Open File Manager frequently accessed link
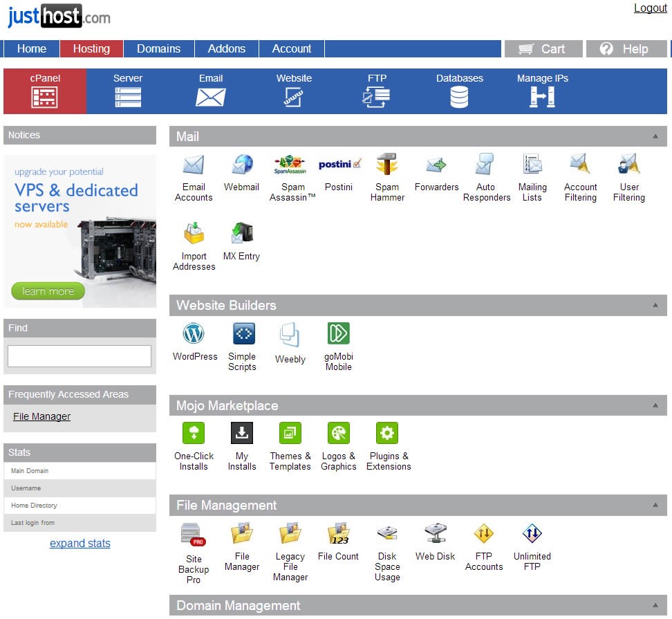672x619 pixels. coord(42,416)
